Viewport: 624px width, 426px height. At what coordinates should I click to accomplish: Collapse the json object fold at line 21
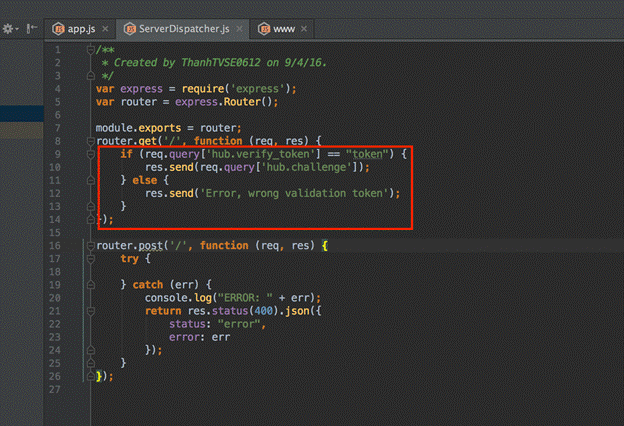(x=91, y=311)
